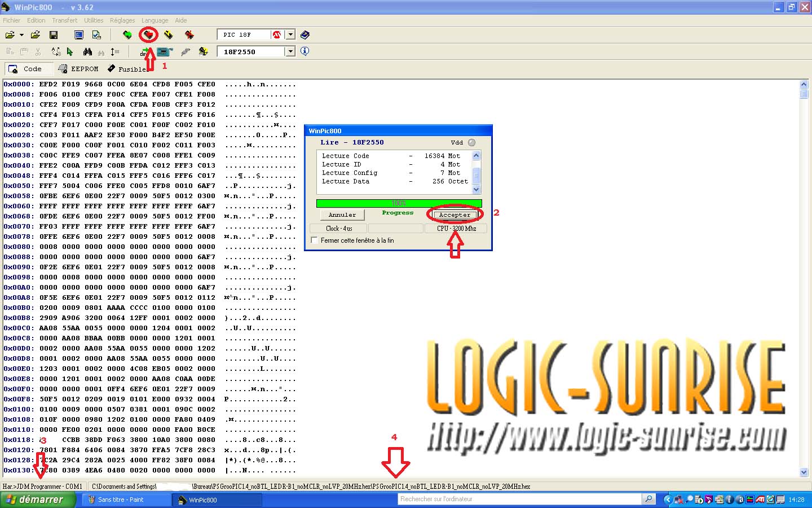Switch to the Fusibles tab
Viewport: 812px width, 508px height.
129,69
